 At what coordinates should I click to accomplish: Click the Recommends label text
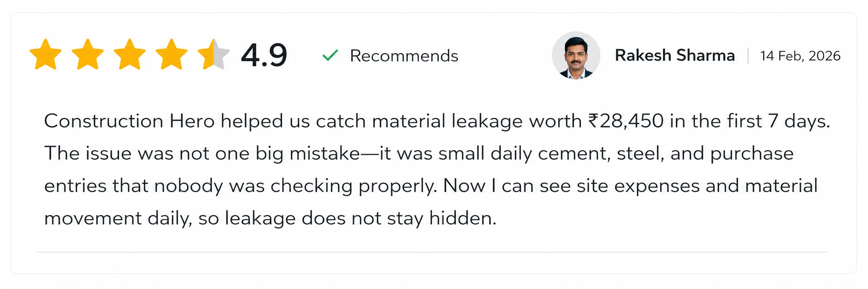404,56
